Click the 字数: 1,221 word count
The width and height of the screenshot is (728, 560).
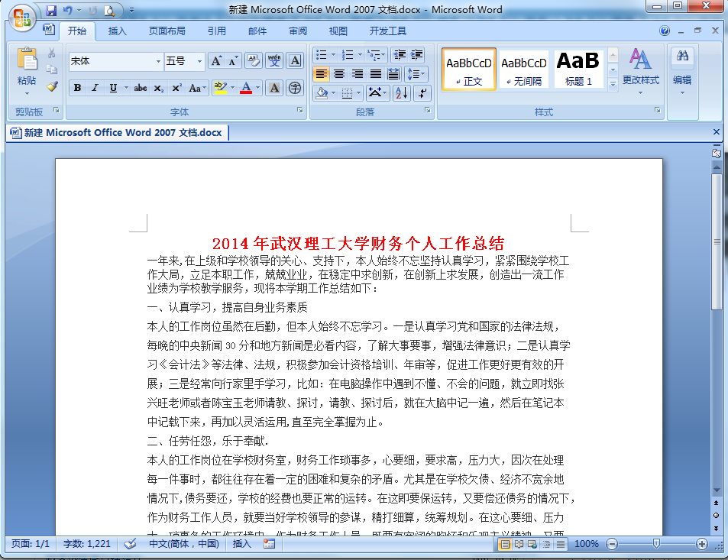pos(87,544)
